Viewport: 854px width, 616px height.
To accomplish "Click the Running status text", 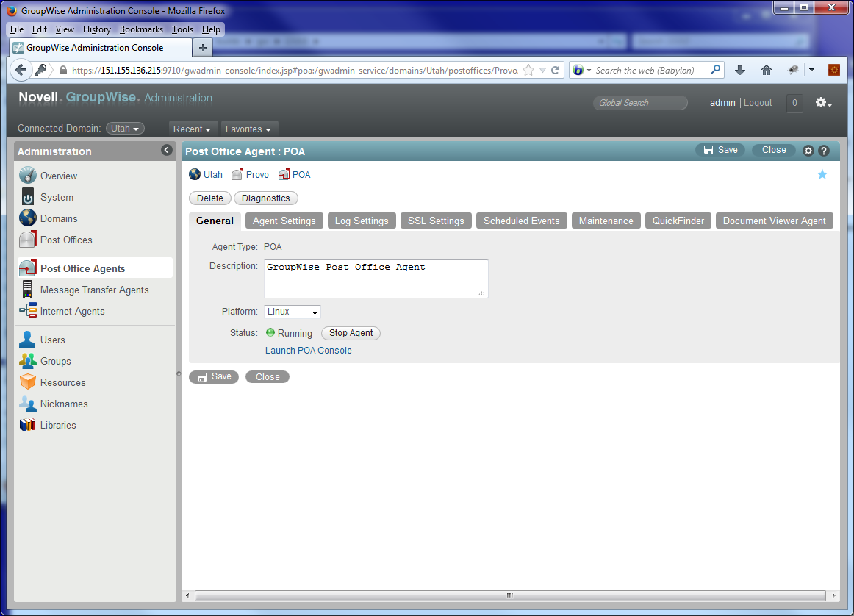I will (x=295, y=333).
